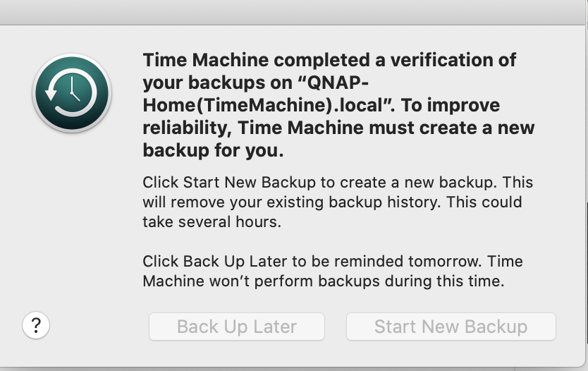This screenshot has height=371, width=588.
Task: Click the "reliability, Time Machine must create" heading line
Action: click(x=338, y=128)
